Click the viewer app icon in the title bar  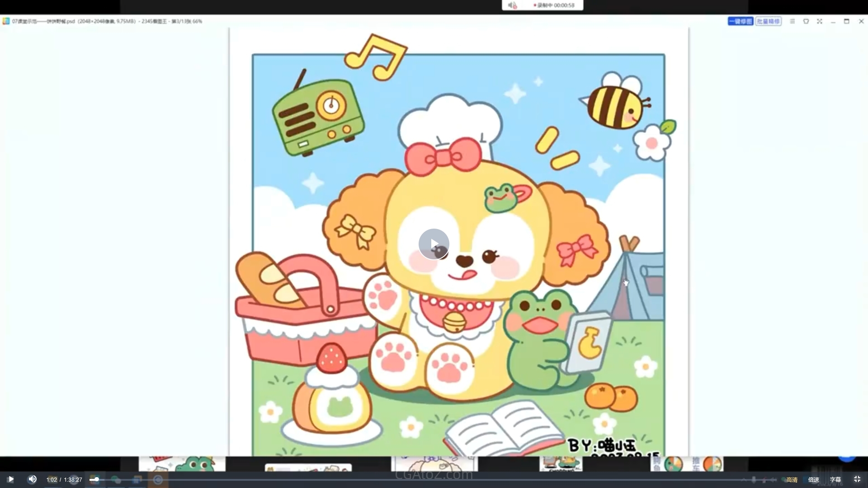click(x=6, y=21)
